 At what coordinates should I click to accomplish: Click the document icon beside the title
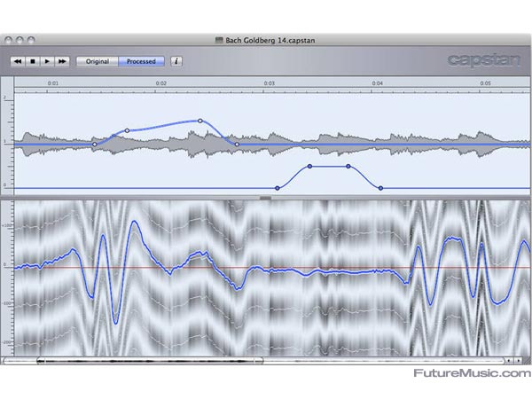[219, 41]
